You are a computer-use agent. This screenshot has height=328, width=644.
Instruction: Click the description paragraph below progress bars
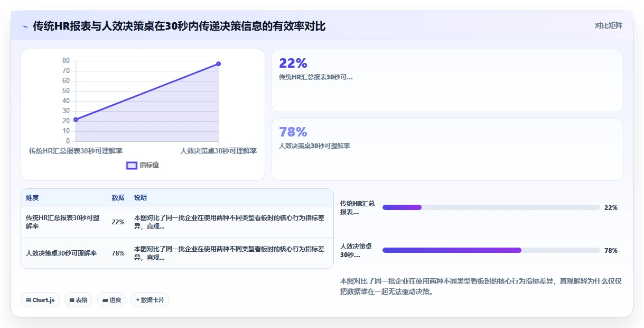click(x=481, y=286)
